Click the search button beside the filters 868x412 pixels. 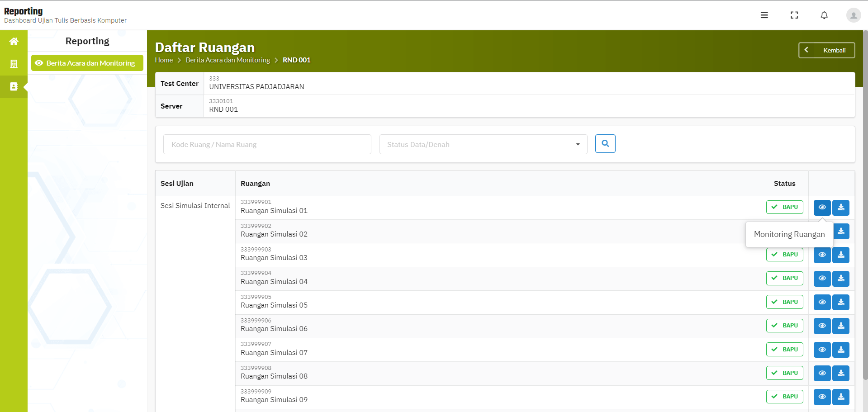click(x=605, y=144)
